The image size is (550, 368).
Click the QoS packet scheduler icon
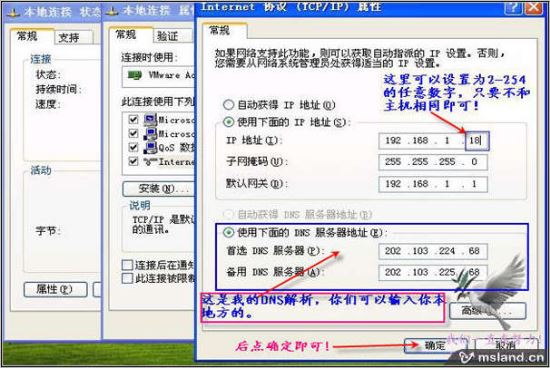pyautogui.click(x=150, y=147)
